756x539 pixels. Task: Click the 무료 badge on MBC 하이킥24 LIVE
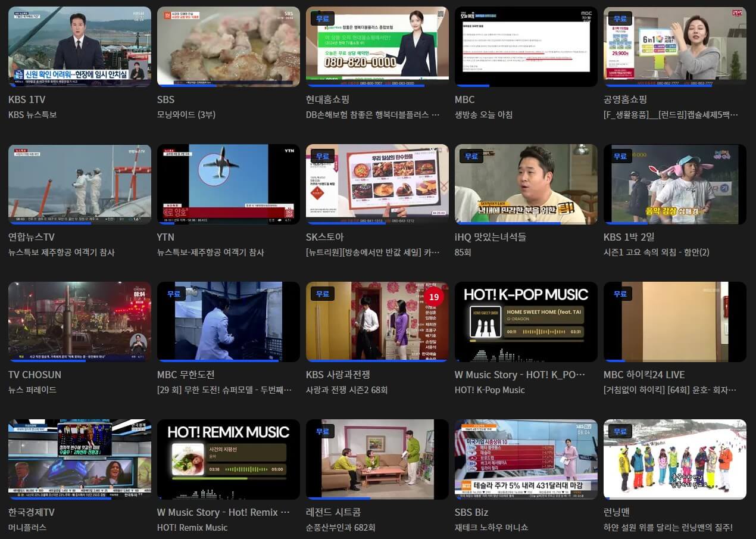click(620, 294)
